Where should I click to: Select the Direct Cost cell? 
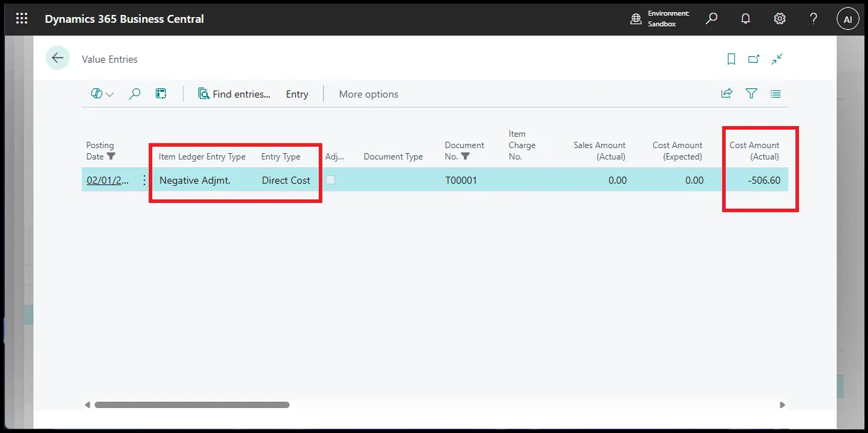coord(286,180)
